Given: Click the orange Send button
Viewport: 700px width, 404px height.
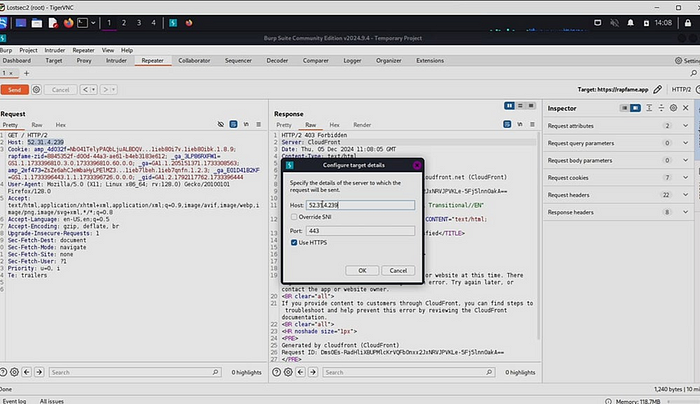Looking at the screenshot, I should point(14,90).
